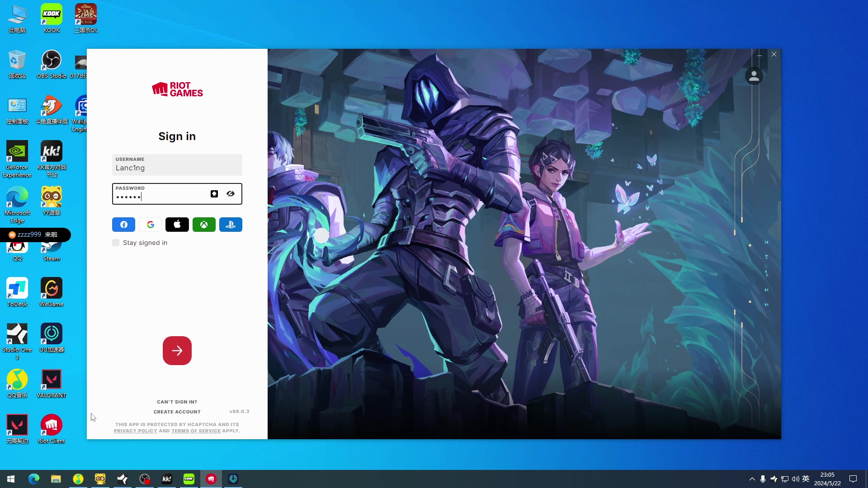Viewport: 868px width, 488px height.
Task: Open the CAN'T SIGN IN? link
Action: coord(177,402)
